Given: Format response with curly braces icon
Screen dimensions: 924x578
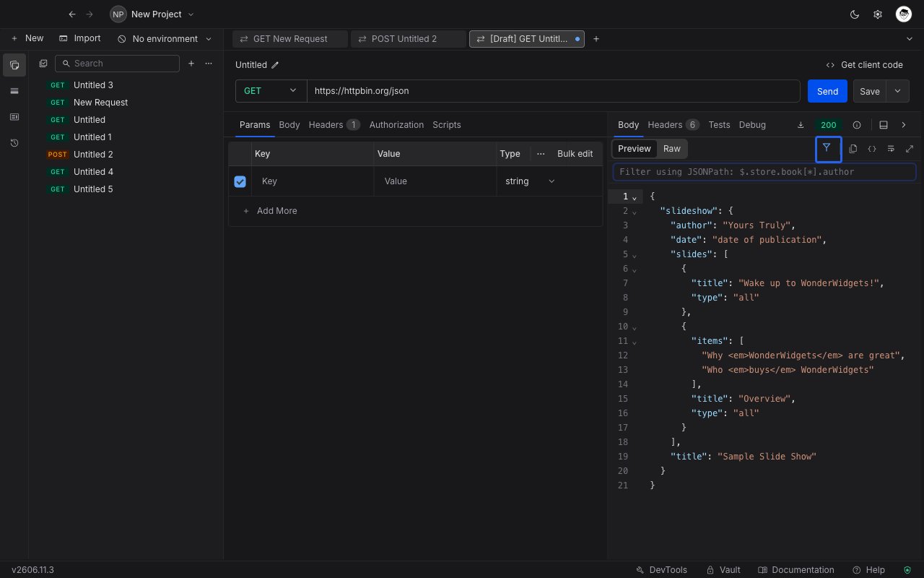Looking at the screenshot, I should point(872,149).
